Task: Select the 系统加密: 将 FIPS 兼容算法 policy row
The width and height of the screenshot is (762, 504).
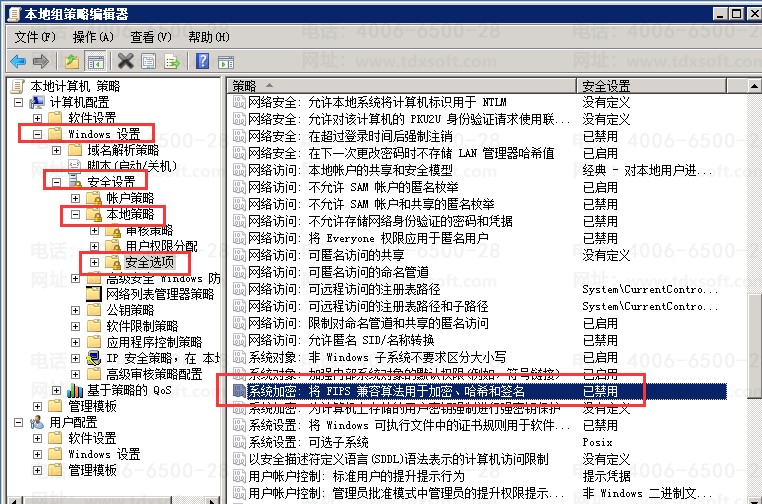Action: [400, 391]
